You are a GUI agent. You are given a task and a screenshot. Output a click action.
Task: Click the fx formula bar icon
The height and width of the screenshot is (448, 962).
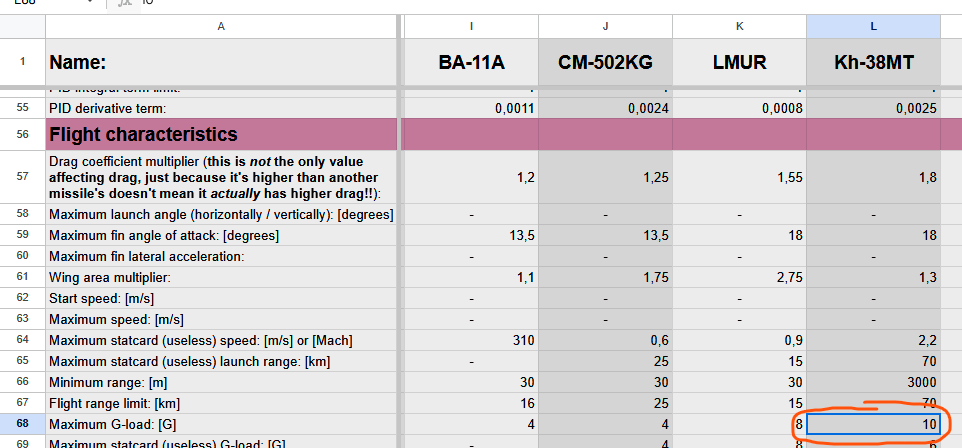124,3
